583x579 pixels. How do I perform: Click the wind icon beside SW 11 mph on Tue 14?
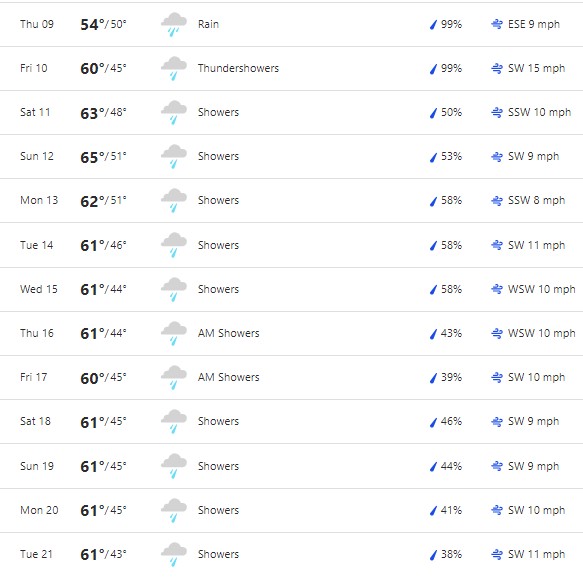[x=497, y=245]
